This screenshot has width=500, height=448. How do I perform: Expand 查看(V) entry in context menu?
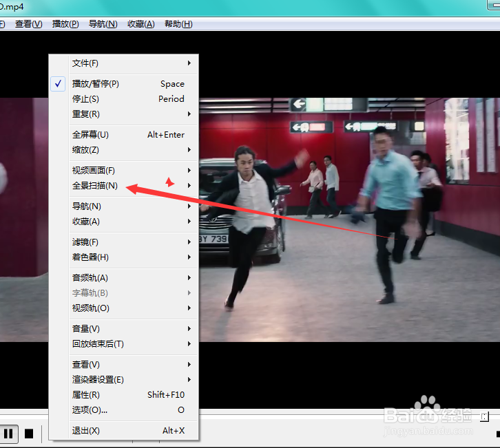point(124,365)
